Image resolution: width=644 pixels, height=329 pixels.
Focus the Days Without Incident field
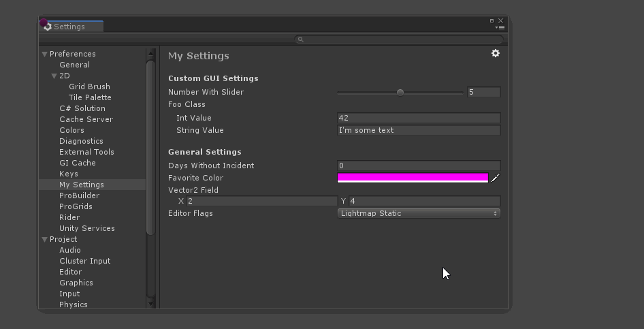point(419,166)
